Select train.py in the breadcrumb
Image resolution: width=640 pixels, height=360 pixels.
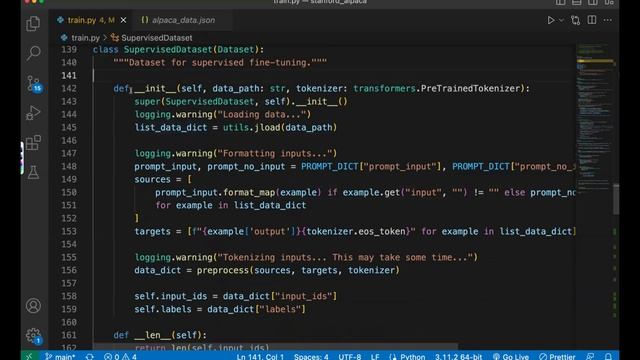tap(85, 38)
